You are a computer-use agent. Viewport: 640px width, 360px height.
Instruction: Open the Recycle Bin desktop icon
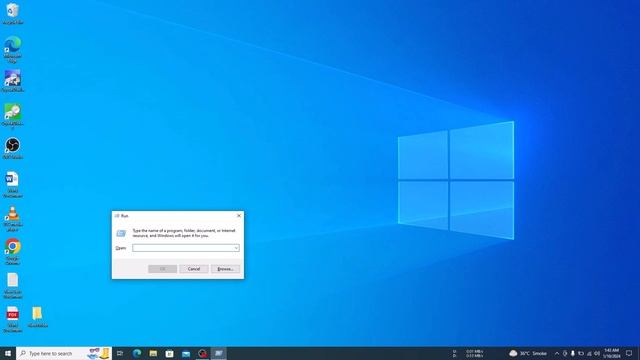[x=13, y=13]
